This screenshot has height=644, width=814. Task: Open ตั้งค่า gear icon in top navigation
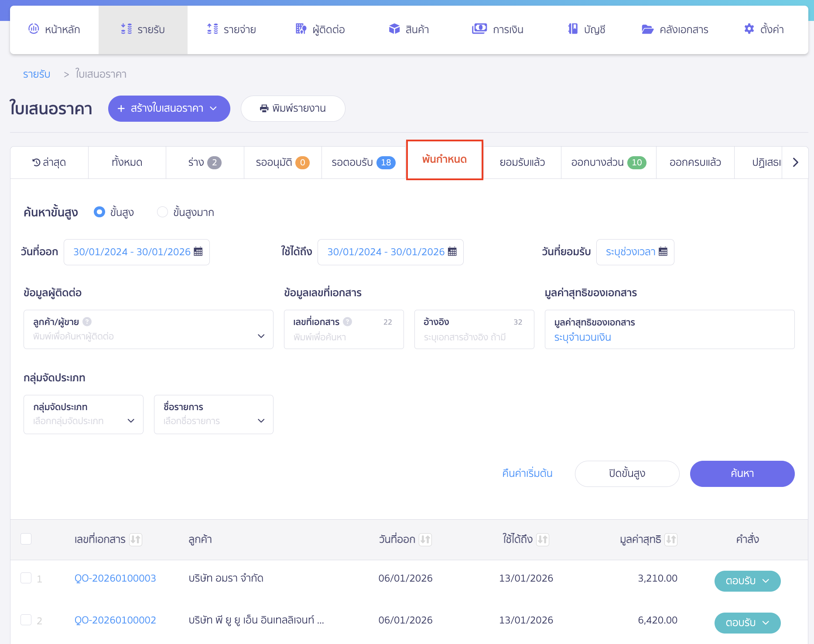pyautogui.click(x=749, y=29)
